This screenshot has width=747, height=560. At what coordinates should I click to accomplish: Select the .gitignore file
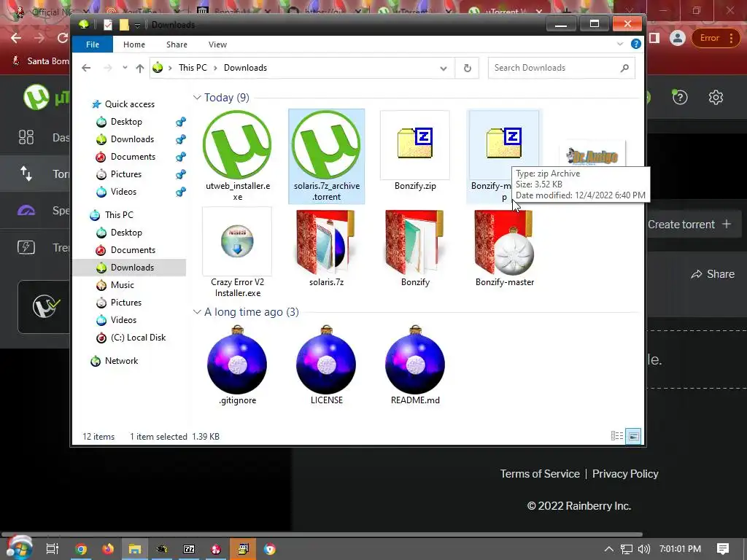click(x=237, y=365)
